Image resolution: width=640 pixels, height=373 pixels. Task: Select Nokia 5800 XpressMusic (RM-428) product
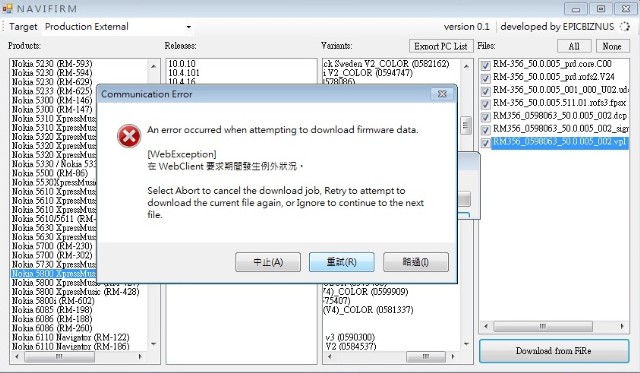click(x=76, y=292)
